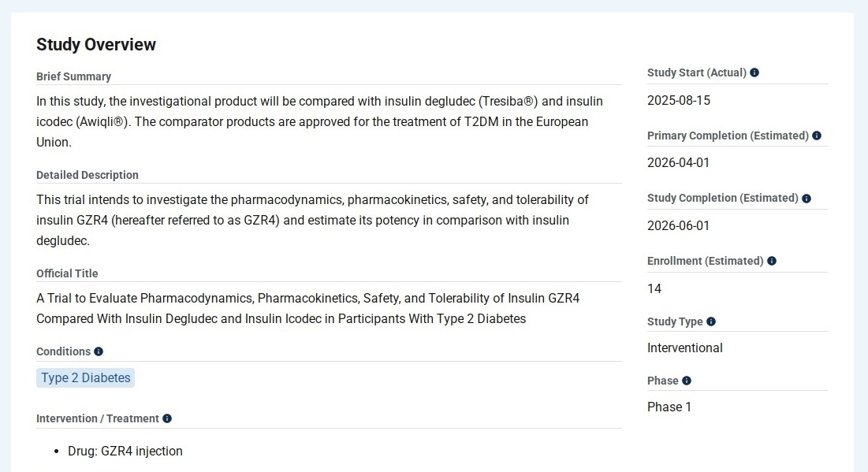Viewport: 868px width, 472px height.
Task: Open the Primary Completion (Estimated) info tooltip
Action: coord(817,136)
